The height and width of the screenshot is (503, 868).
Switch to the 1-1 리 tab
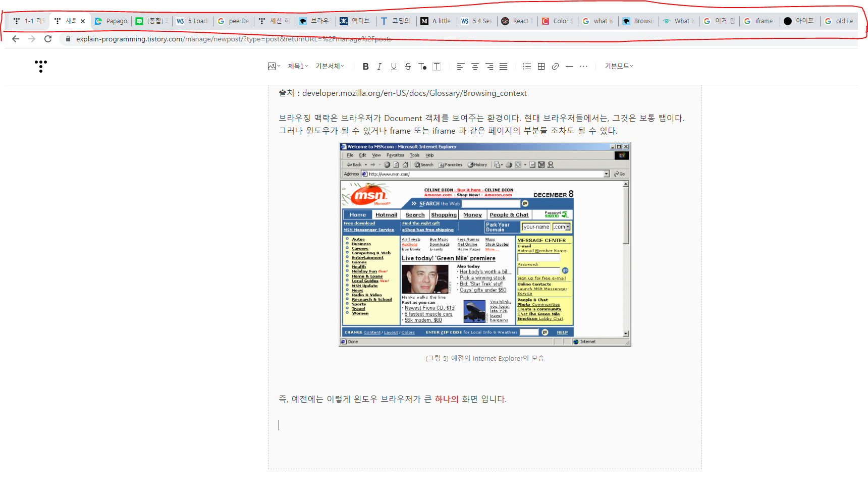coord(29,21)
